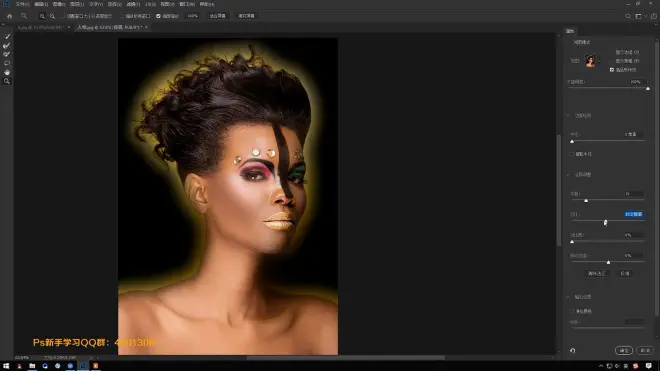Click the Home icon in options bar
The width and height of the screenshot is (660, 371).
tap(10, 16)
